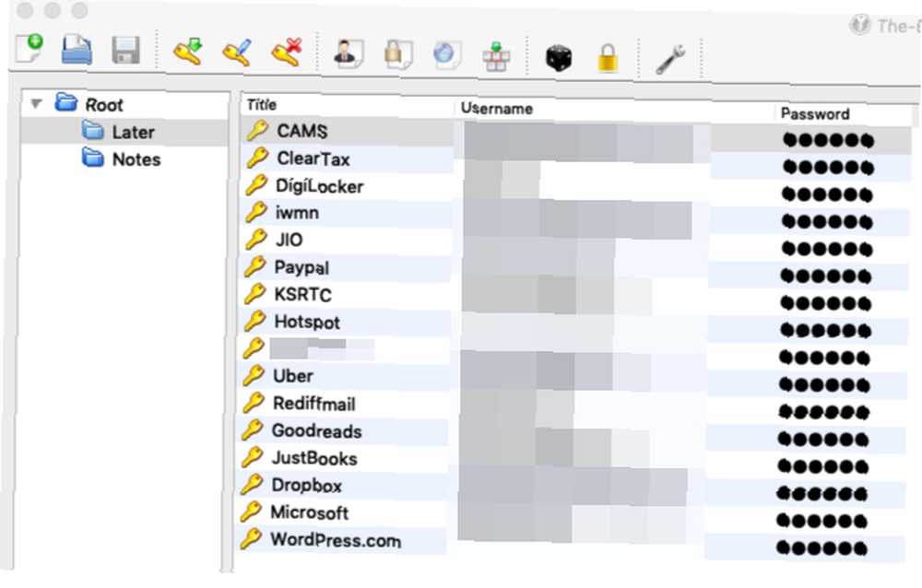The image size is (922, 588).
Task: Click the key icon beside Goodreads
Action: 253,429
